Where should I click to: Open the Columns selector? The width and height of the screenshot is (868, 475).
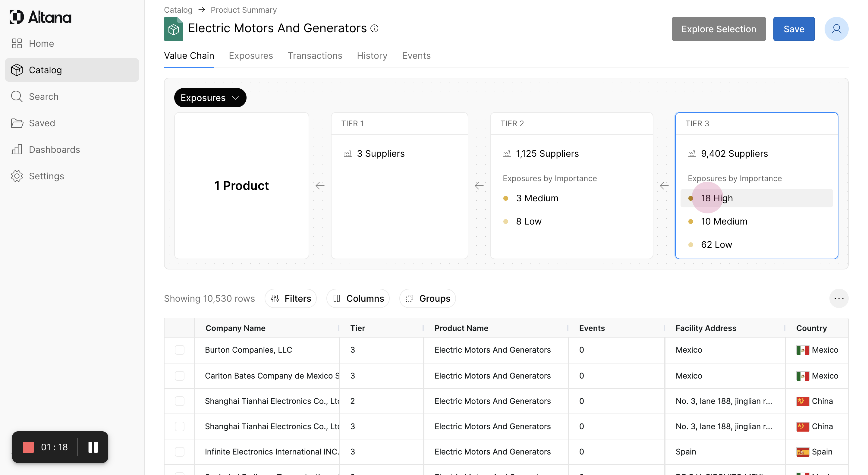coord(358,298)
